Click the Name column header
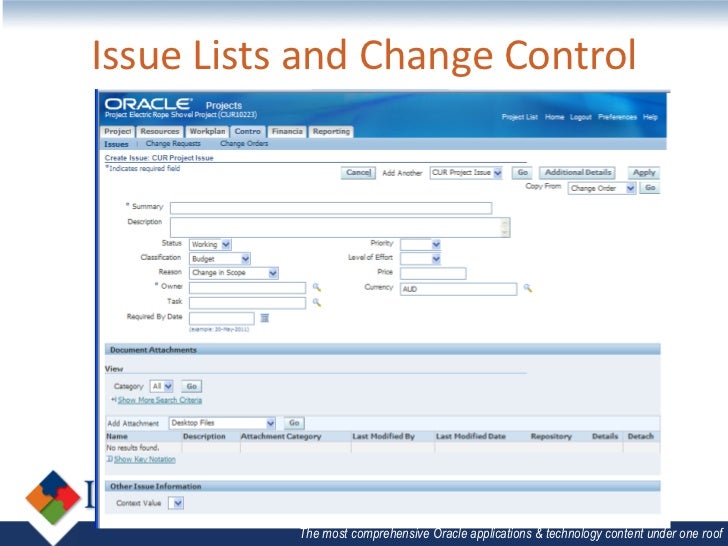Image resolution: width=728 pixels, height=546 pixels. pyautogui.click(x=117, y=436)
